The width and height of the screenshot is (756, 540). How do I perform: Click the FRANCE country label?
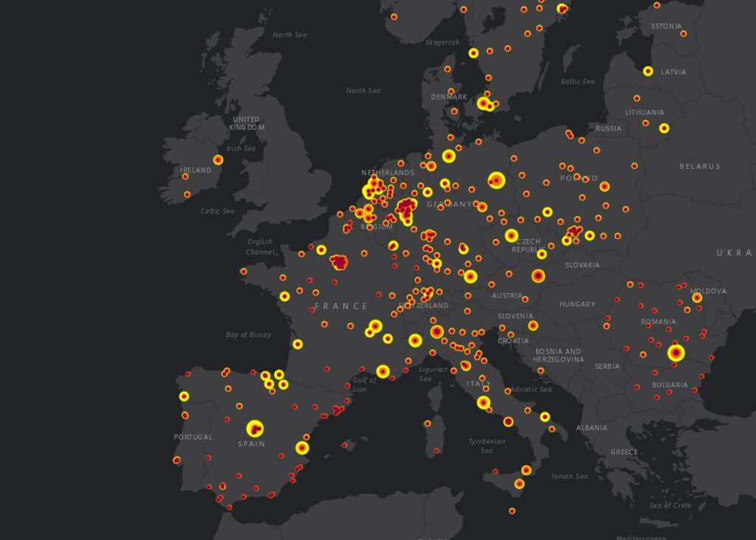click(x=341, y=305)
